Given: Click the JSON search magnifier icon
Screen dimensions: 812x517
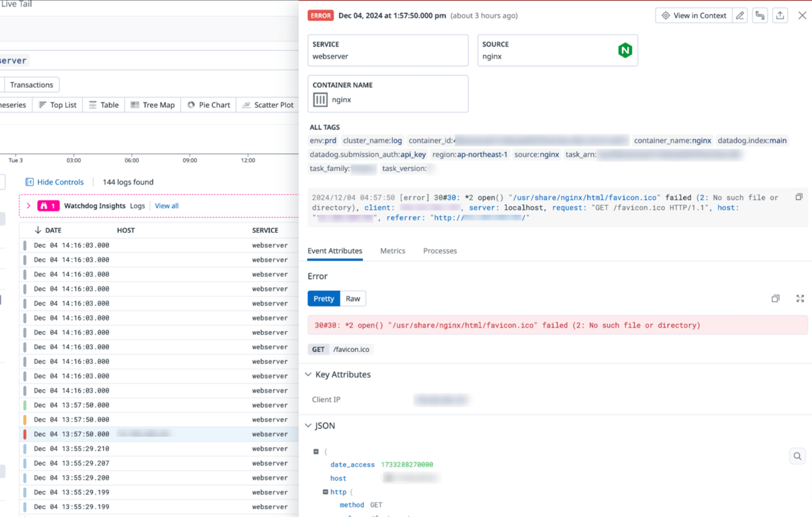Looking at the screenshot, I should (797, 456).
